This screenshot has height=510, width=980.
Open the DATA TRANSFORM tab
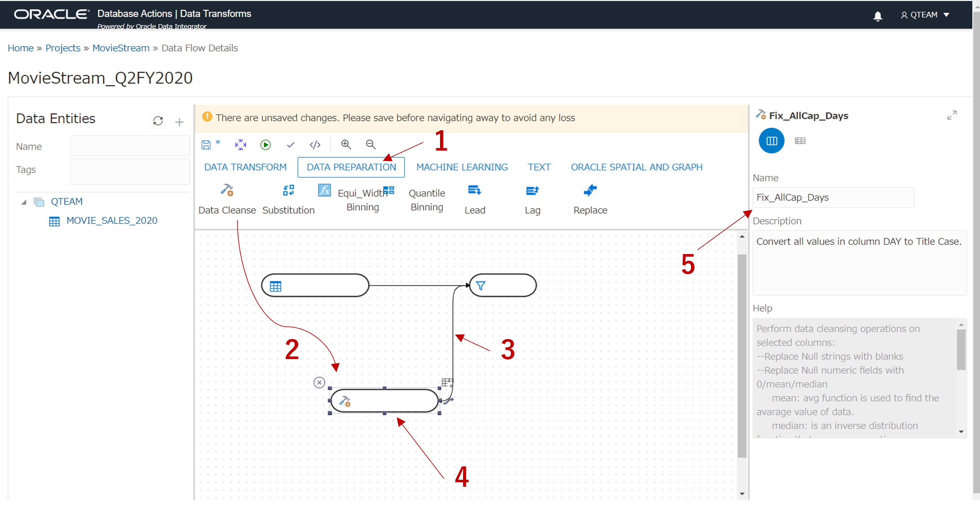click(245, 167)
